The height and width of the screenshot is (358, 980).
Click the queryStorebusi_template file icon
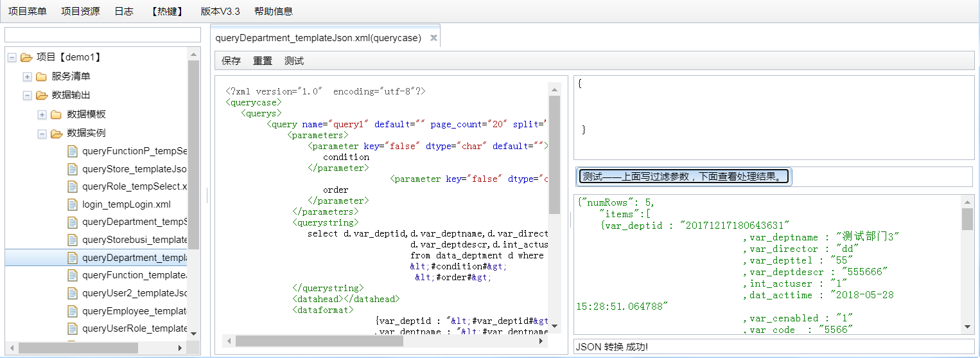pos(73,240)
